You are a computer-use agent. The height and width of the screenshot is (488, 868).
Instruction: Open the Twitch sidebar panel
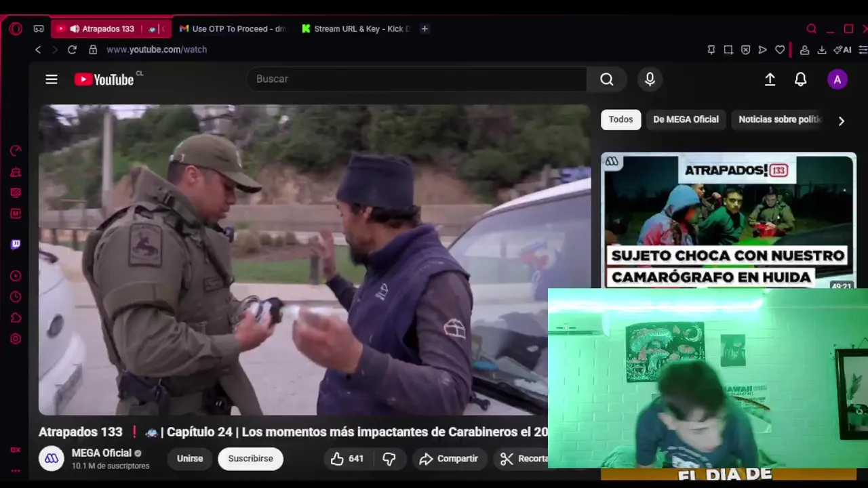tap(16, 245)
